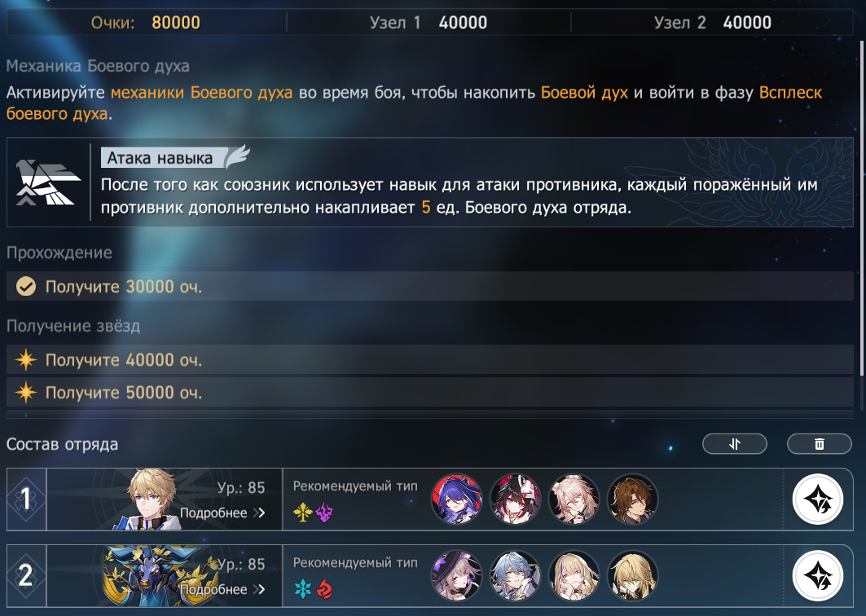The height and width of the screenshot is (616, 866).
Task: Open team 2 quick lineup sparkle button
Action: click(x=817, y=576)
